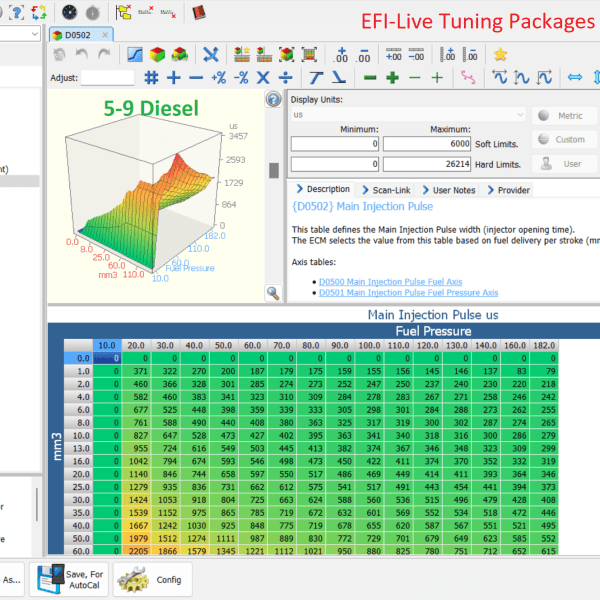Click the dark gauge dashboard icon

(70, 13)
